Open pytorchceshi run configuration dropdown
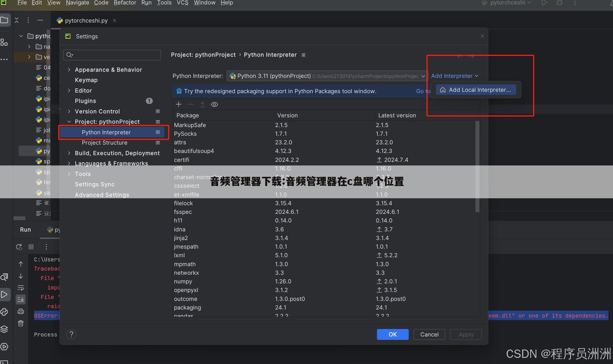Screen dimensions: 613x364 tap(506, 3)
